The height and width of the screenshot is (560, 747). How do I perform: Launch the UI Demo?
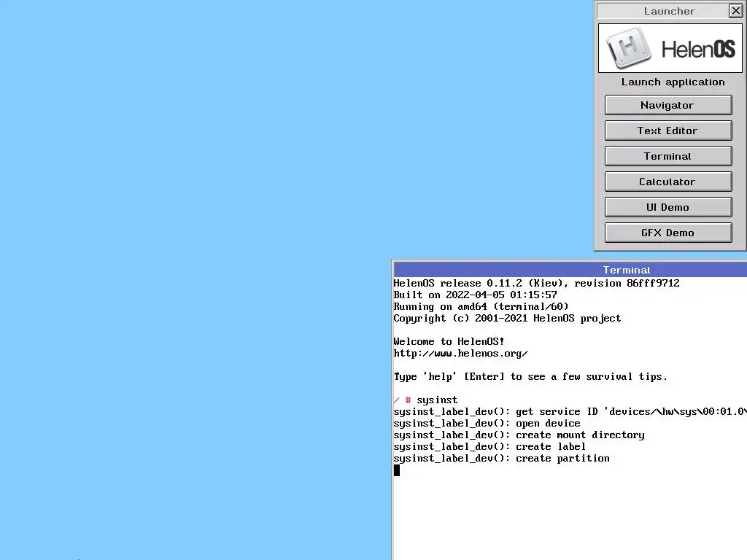(668, 207)
